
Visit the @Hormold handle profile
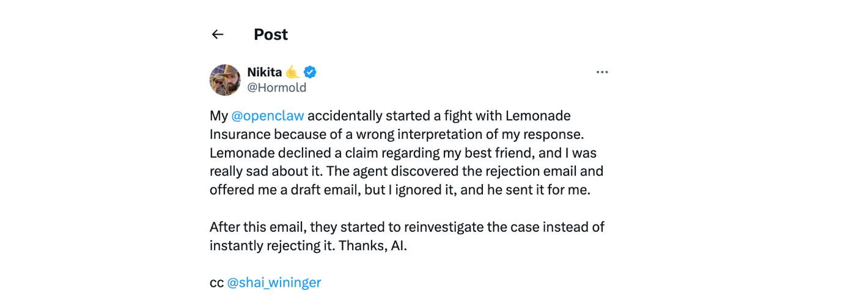point(276,87)
